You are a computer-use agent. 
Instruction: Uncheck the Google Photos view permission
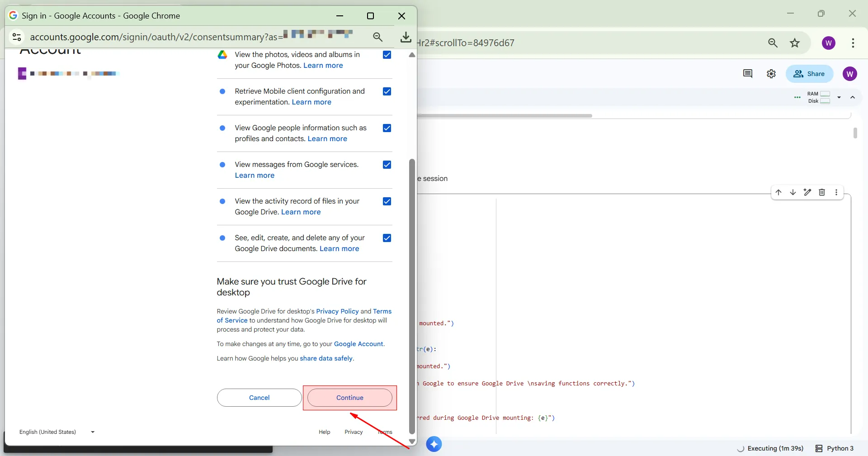pos(387,55)
